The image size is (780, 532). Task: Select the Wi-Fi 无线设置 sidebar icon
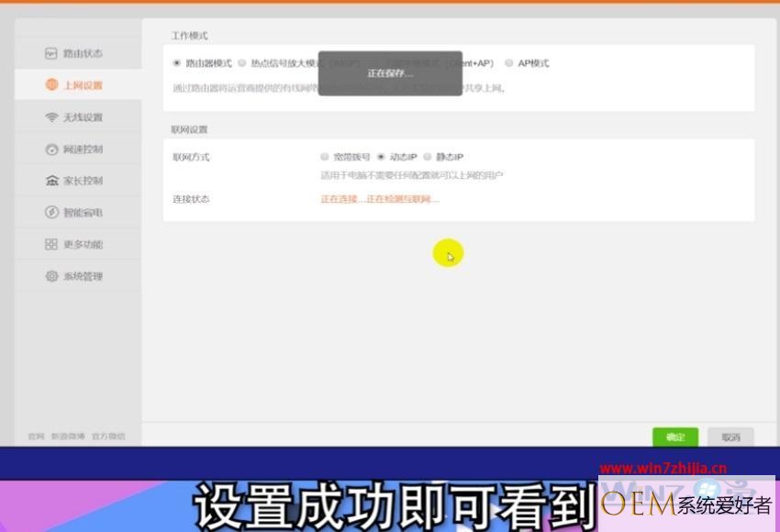pos(51,117)
